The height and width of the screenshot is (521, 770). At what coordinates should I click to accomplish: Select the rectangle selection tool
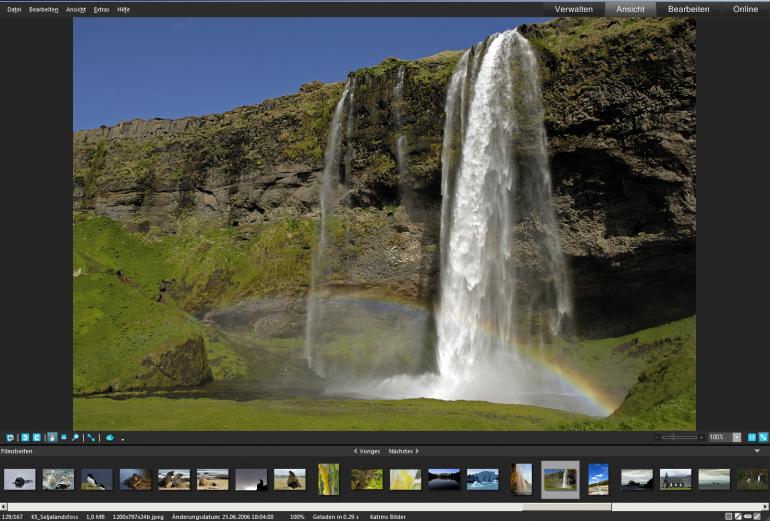tap(64, 437)
